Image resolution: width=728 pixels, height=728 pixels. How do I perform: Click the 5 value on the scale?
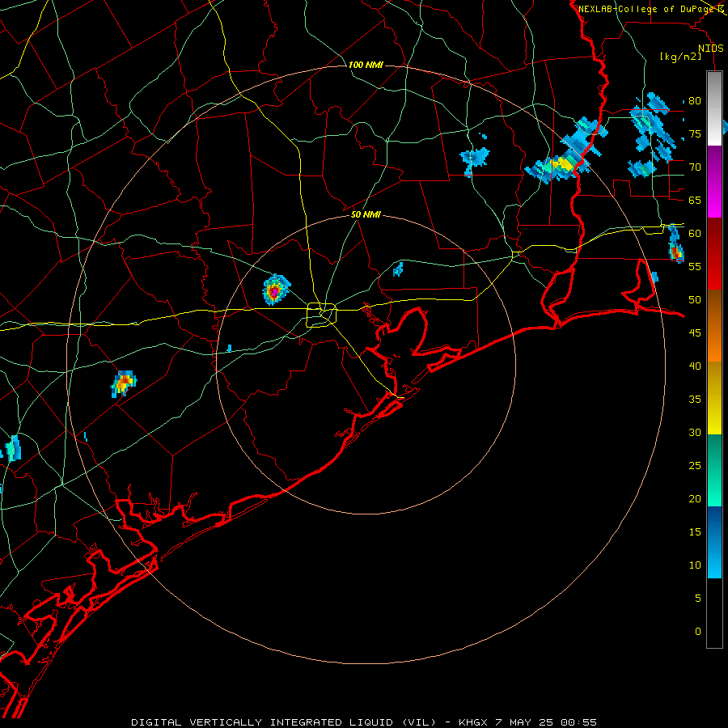[x=698, y=598]
